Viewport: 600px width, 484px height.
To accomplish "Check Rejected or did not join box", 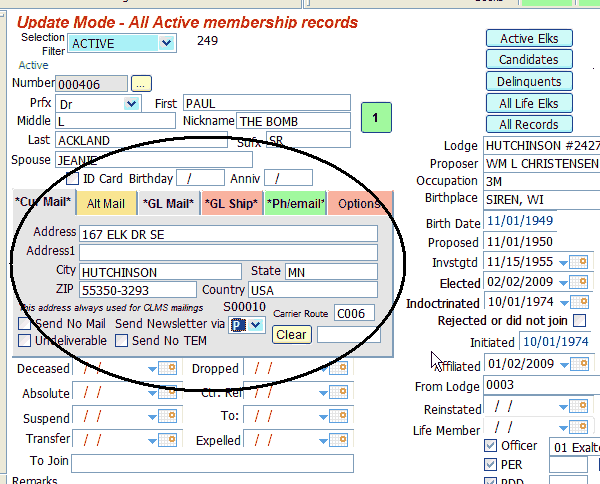I will pyautogui.click(x=579, y=321).
